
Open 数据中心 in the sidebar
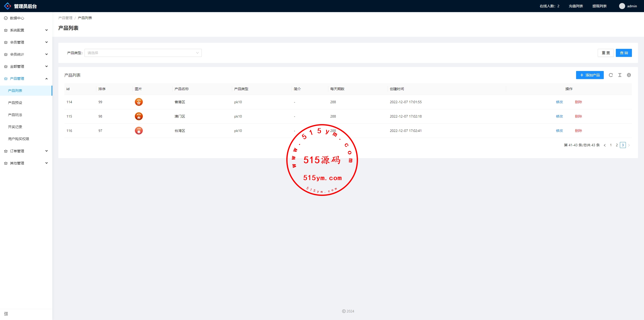17,18
